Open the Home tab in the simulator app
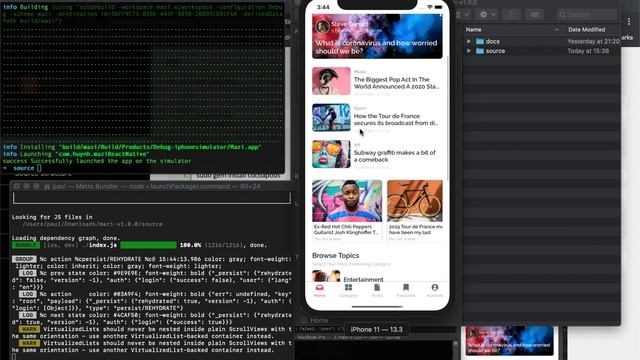Image resolution: width=640 pixels, height=360 pixels. [320, 291]
